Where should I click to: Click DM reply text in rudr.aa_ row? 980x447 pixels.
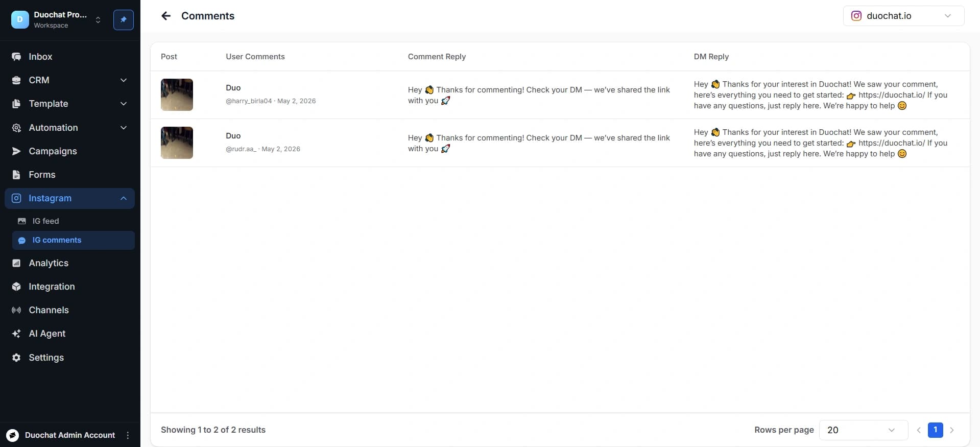(821, 143)
